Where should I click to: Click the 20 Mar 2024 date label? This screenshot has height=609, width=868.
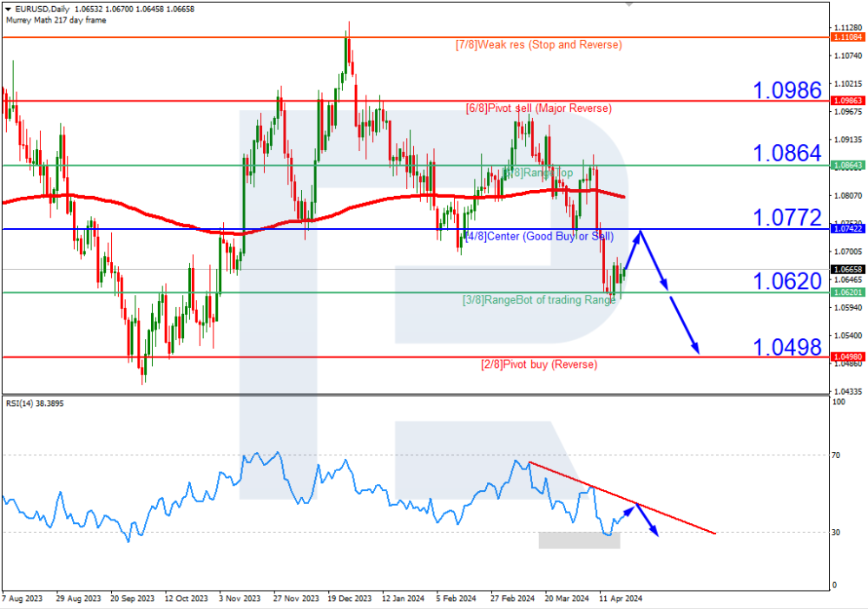567,599
